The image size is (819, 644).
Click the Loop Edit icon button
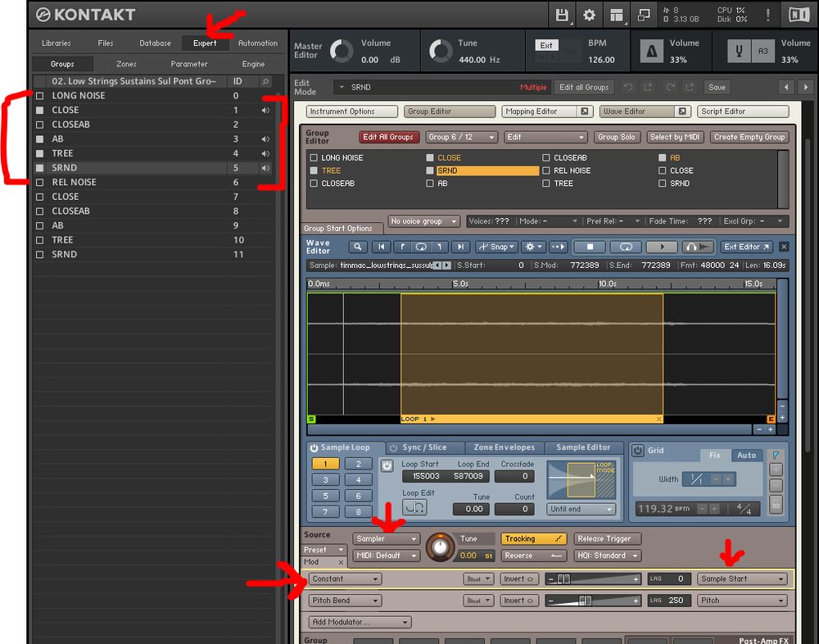click(x=414, y=507)
